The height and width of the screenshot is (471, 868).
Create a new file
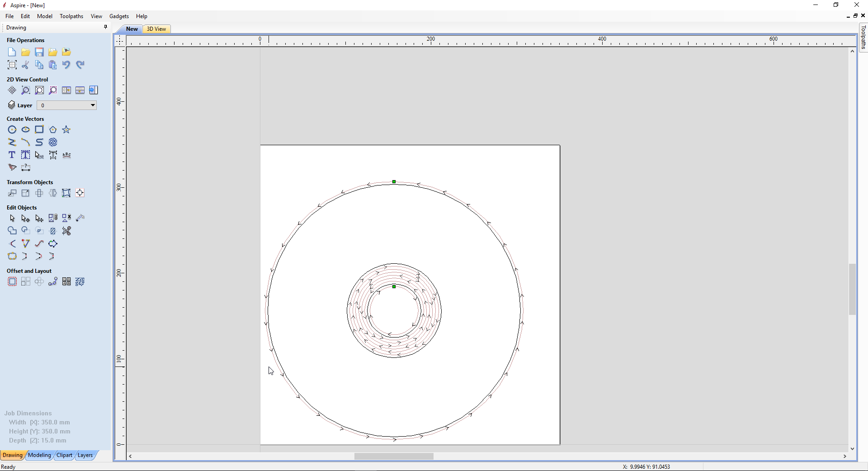click(12, 52)
